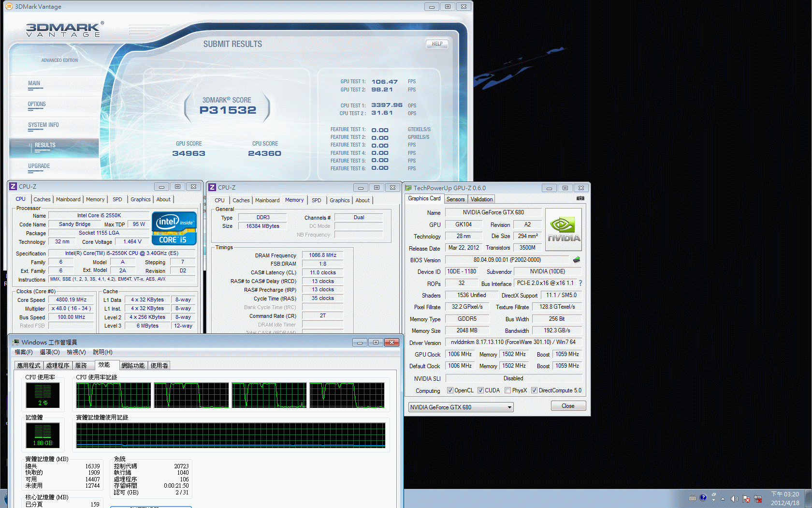Click the GPU-Z title bar icon
This screenshot has height=508, width=812.
pyautogui.click(x=408, y=188)
